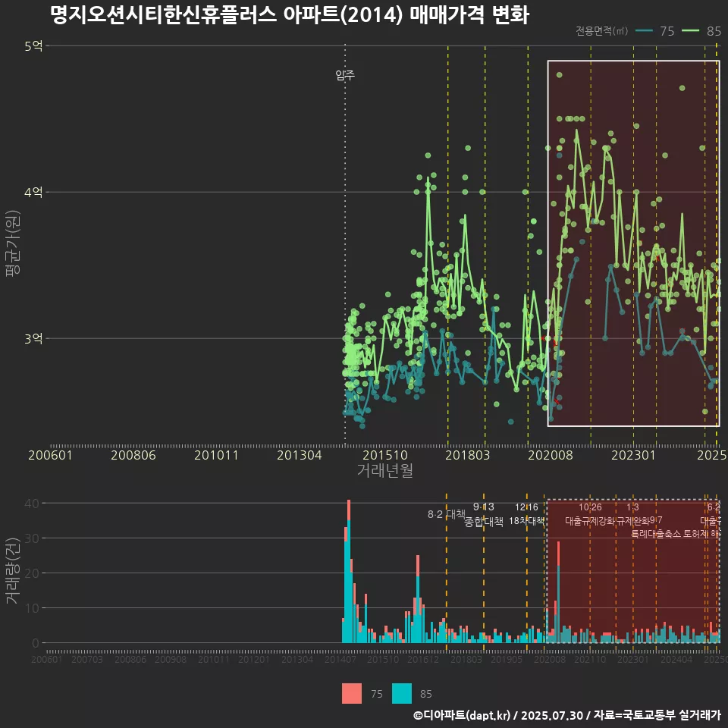Click the 특례대출축소 annotation text
Screen dimensions: 728x728
point(655,534)
